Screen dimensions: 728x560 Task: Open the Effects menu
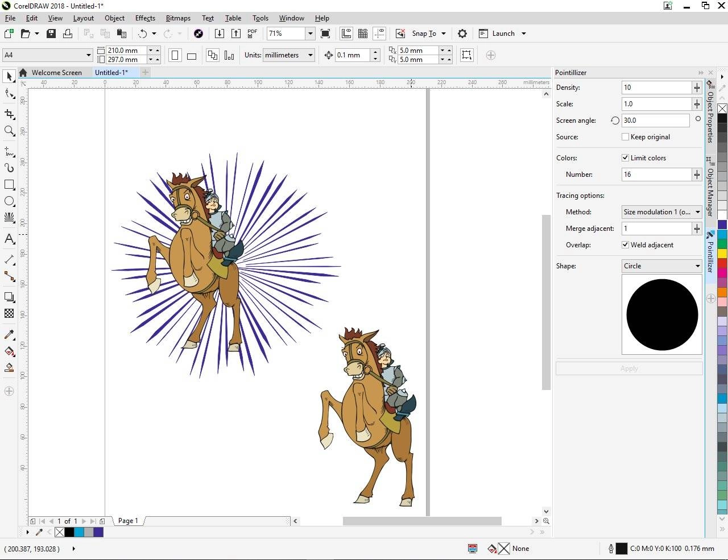145,18
